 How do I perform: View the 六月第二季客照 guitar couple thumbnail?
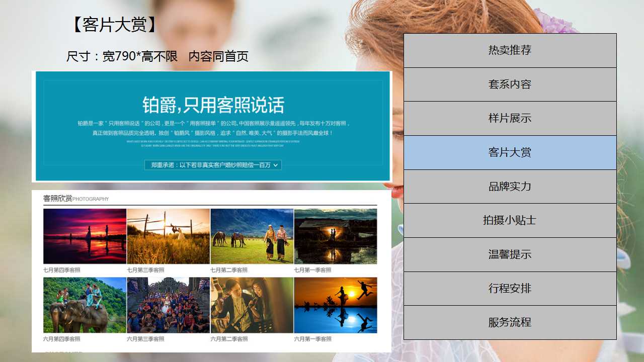click(252, 305)
